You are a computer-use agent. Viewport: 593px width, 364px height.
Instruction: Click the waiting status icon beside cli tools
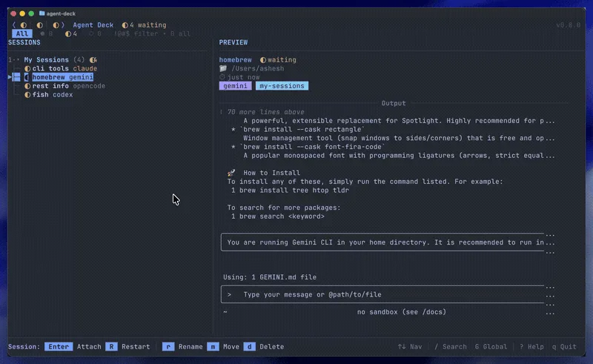click(x=27, y=68)
